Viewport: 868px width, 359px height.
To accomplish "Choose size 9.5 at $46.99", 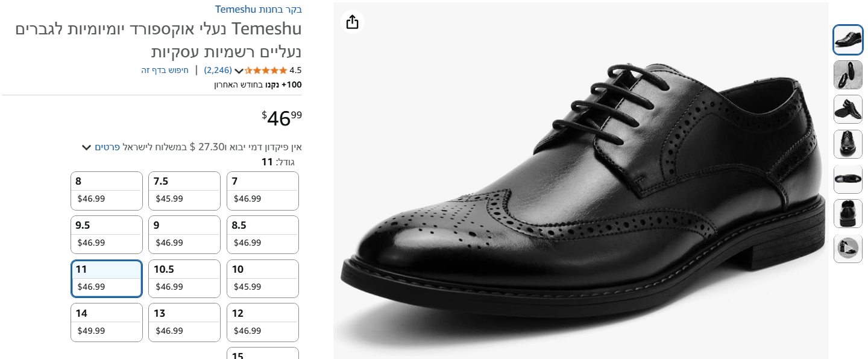I will pyautogui.click(x=107, y=235).
